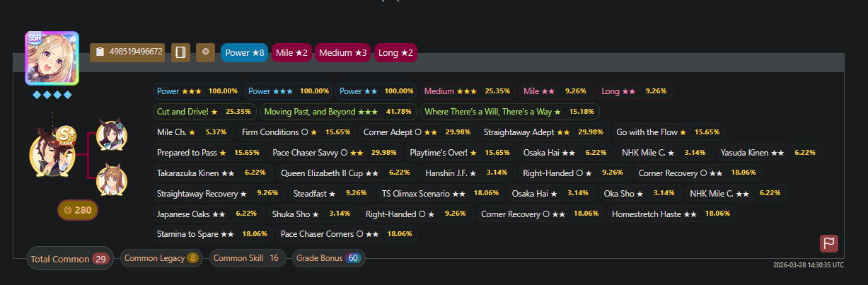The image size is (868, 285).
Task: Click the main parent character portrait with S+ rank
Action: click(51, 153)
